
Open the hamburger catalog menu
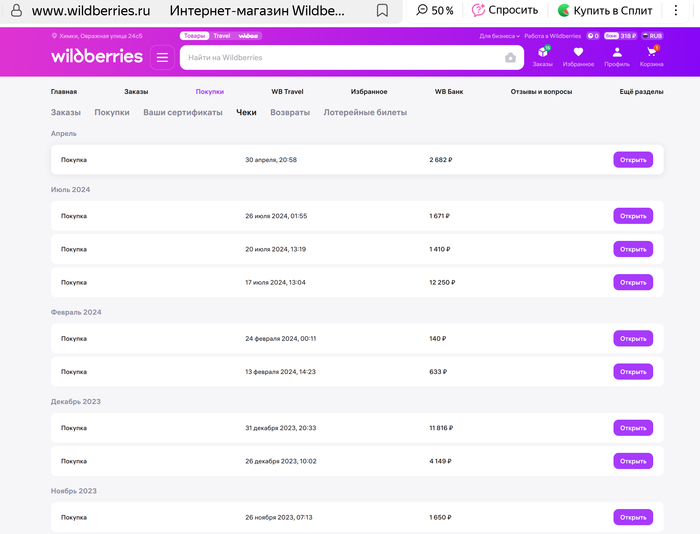(162, 57)
